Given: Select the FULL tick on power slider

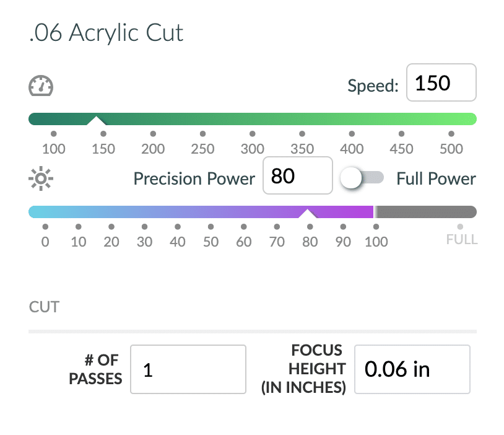Looking at the screenshot, I should click(x=460, y=227).
